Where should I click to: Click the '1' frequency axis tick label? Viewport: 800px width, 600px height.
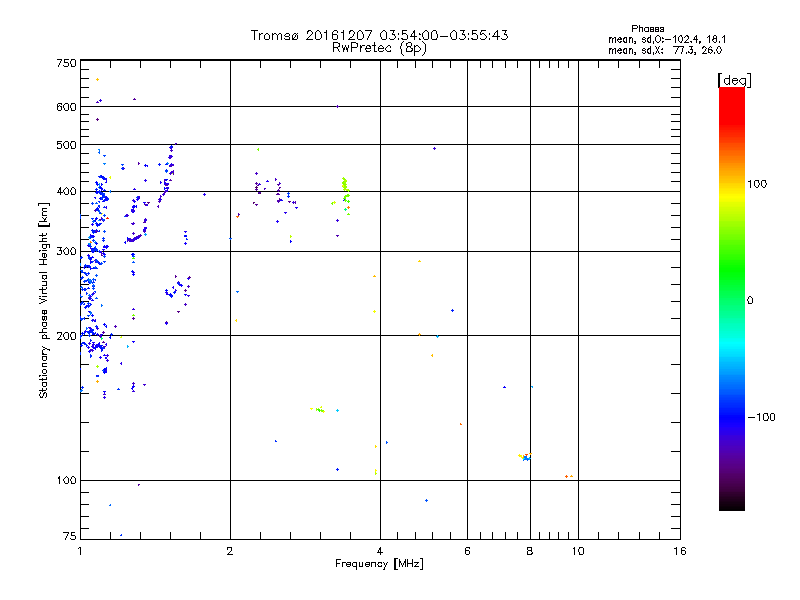(80, 551)
